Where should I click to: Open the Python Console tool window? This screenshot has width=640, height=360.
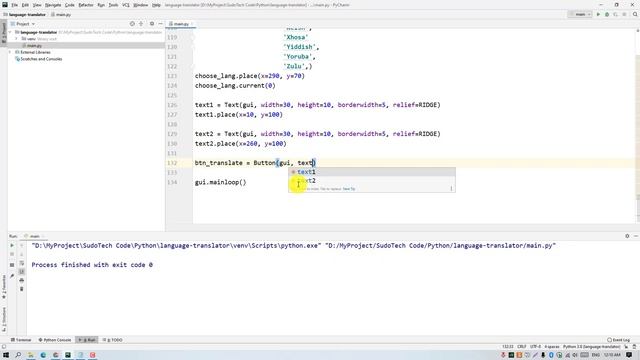point(55,340)
